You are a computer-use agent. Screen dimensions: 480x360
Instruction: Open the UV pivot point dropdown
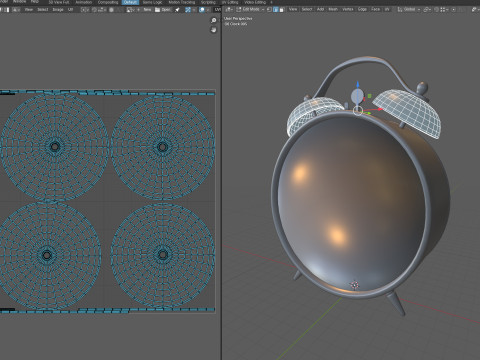click(x=85, y=10)
